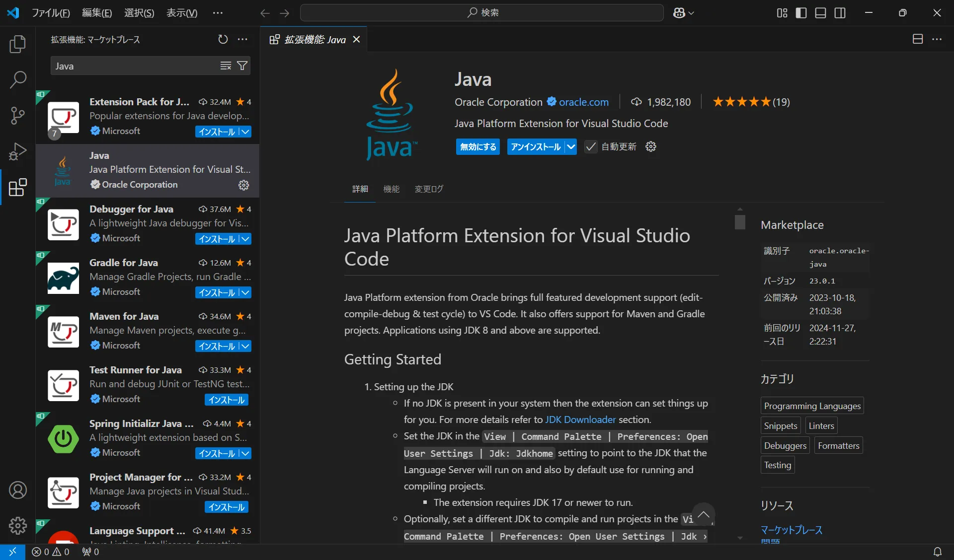
Task: Expand install dropdown for Extension Pack
Action: [245, 132]
